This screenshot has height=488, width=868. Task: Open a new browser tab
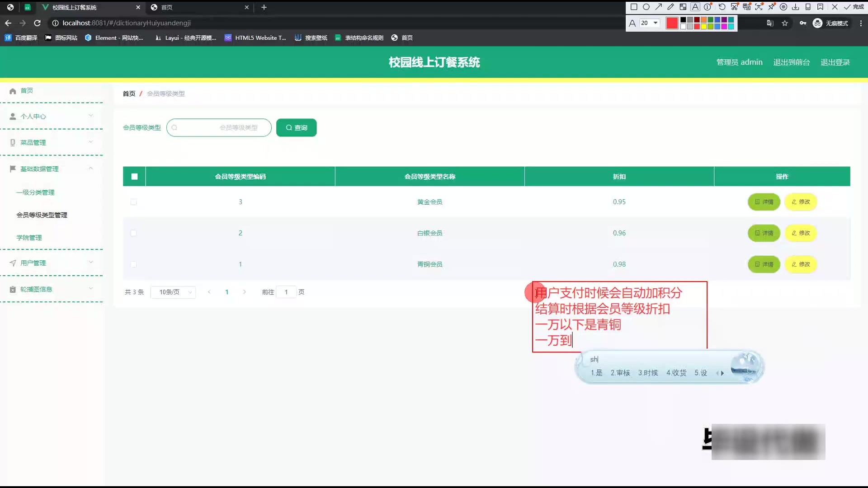coord(264,7)
